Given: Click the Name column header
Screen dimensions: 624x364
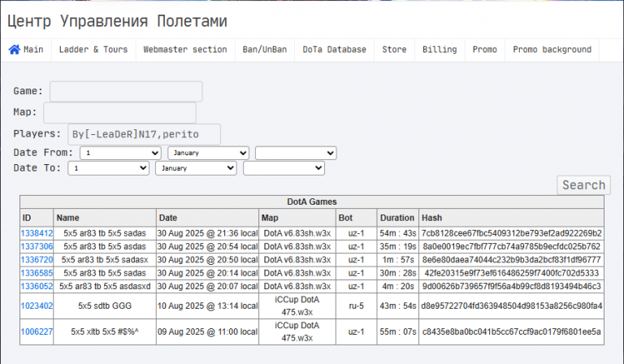Looking at the screenshot, I should click(105, 218).
